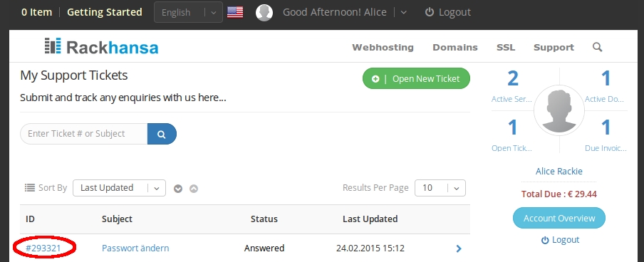The width and height of the screenshot is (644, 262).
Task: Click the Last Updated column header
Action: tap(370, 219)
